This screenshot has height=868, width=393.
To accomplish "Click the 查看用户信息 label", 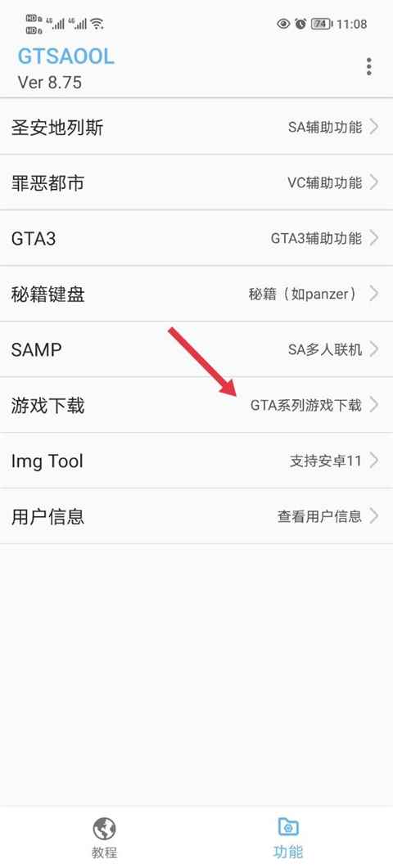I will 320,516.
